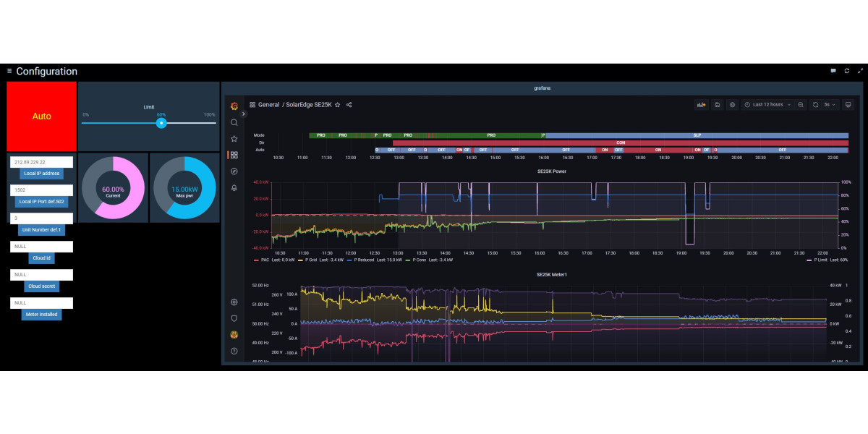Image resolution: width=868 pixels, height=434 pixels.
Task: Add a new panel to the dashboard
Action: pyautogui.click(x=701, y=105)
